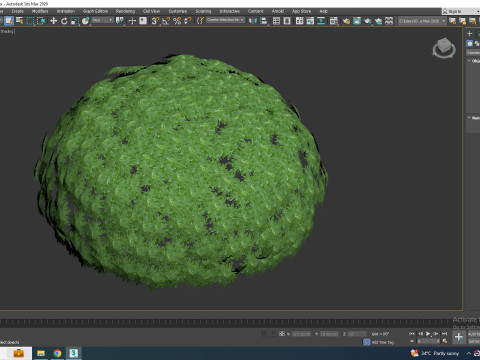480x360 pixels.
Task: Open the Material Editor
Action: click(334, 21)
